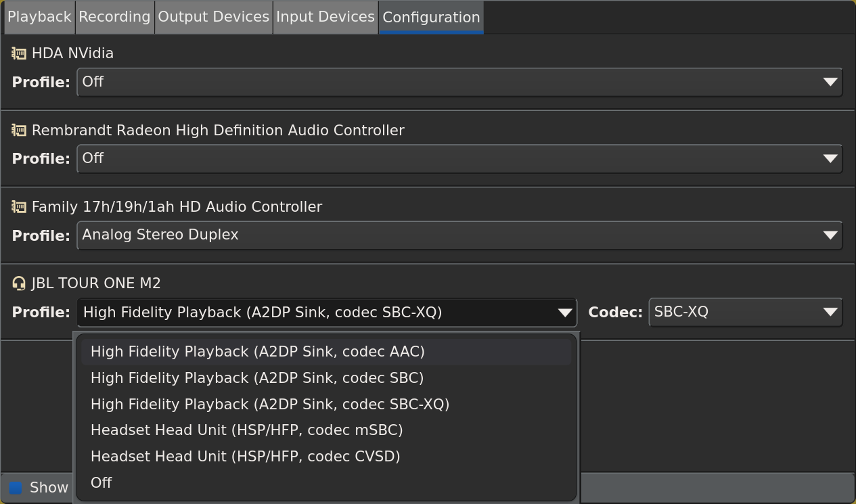Open Rembrandt Radeon profile dropdown
The height and width of the screenshot is (504, 856).
pos(459,158)
